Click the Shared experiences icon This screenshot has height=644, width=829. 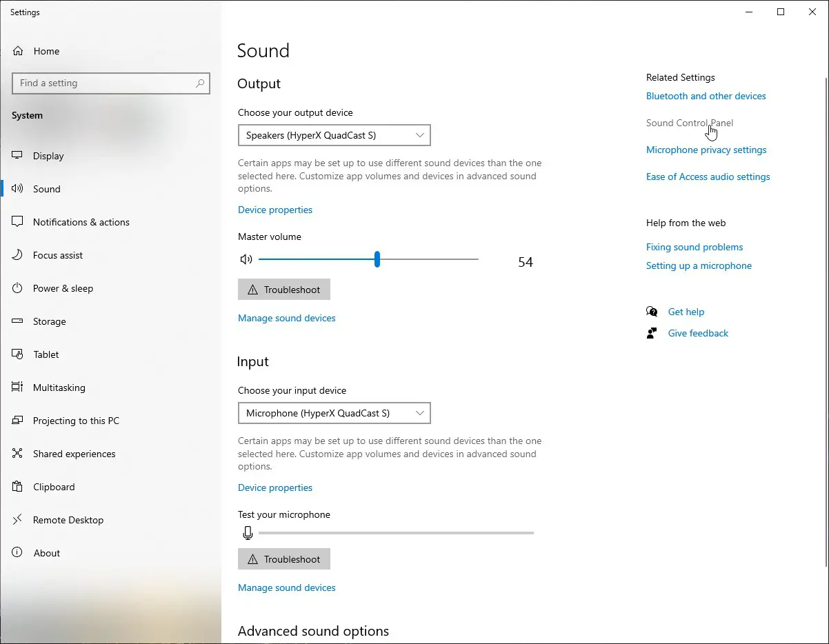18,454
